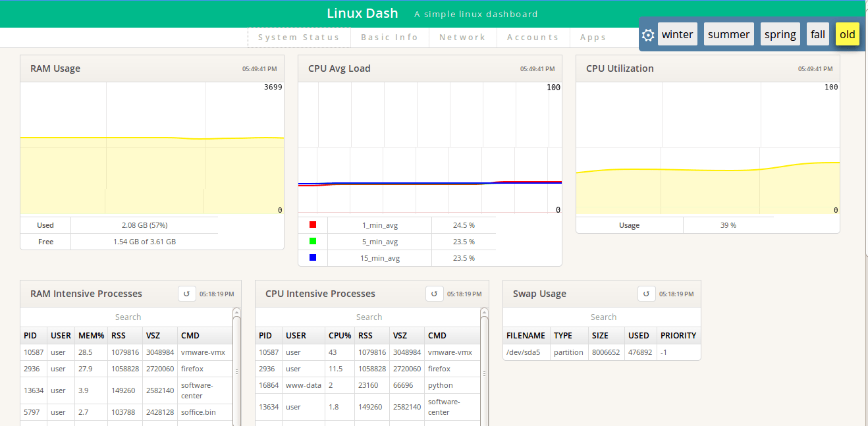This screenshot has width=868, height=426.
Task: Select the System Status tab
Action: [298, 38]
